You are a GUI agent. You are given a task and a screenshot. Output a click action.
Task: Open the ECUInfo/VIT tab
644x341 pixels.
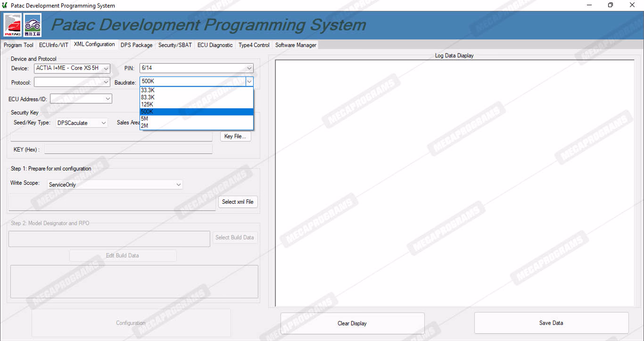54,45
